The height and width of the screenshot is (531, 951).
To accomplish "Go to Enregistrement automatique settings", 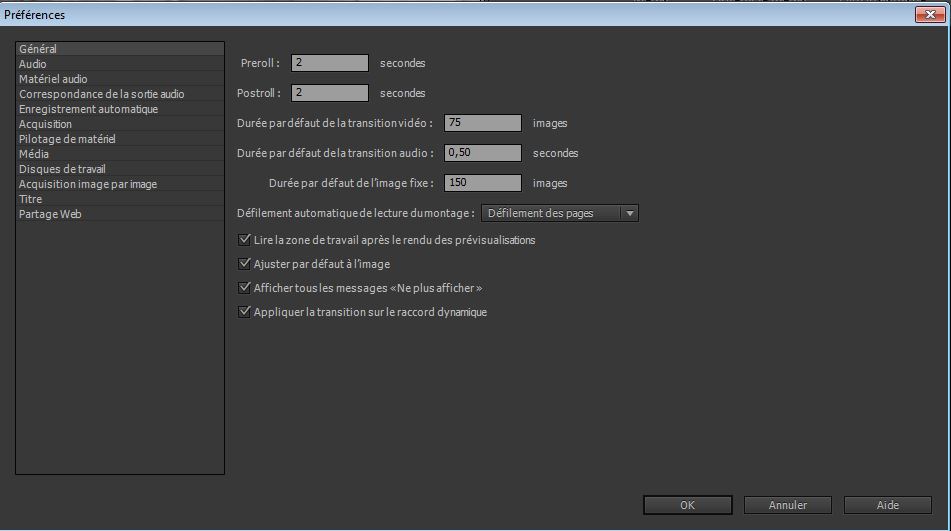I will [x=88, y=109].
